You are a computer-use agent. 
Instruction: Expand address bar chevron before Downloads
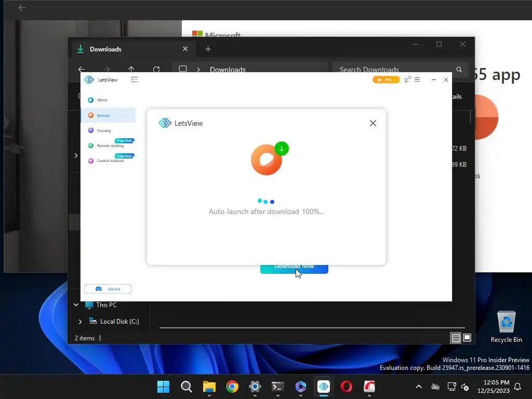[198, 70]
